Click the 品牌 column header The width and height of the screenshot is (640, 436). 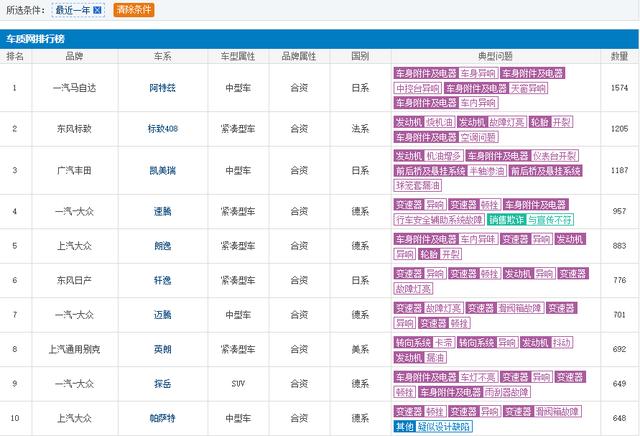tap(74, 56)
